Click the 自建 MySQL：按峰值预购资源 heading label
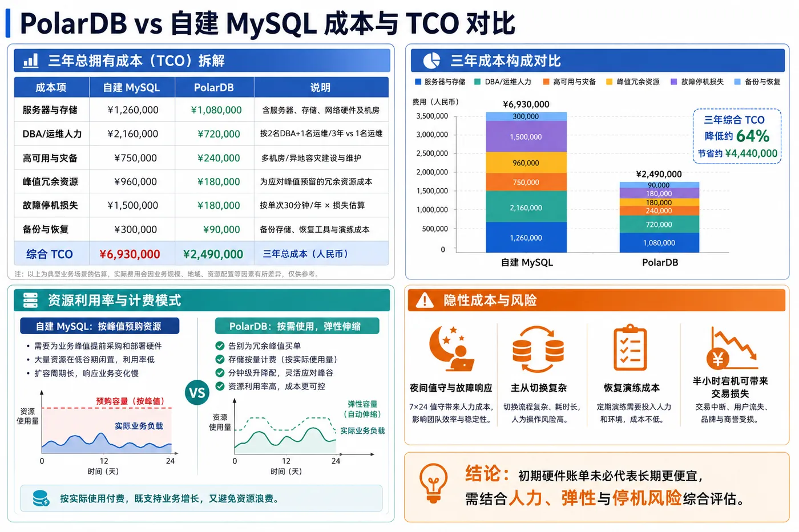Screen dimensions: 799x532 99,326
